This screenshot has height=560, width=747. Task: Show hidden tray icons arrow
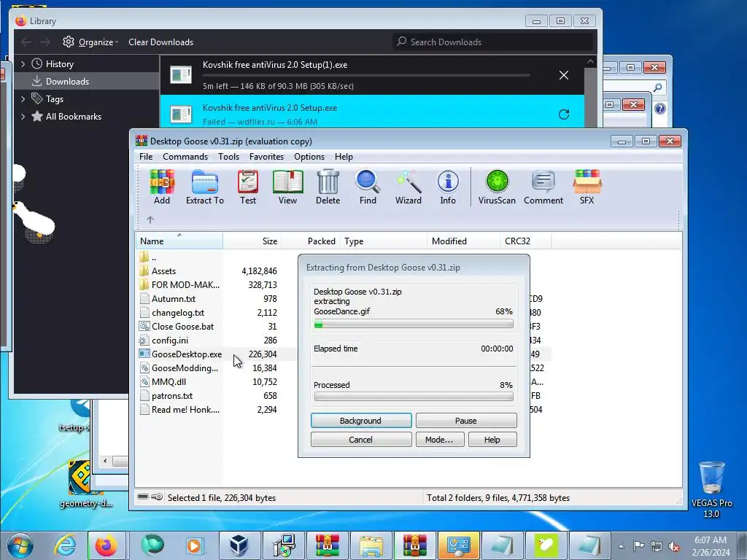click(x=621, y=546)
